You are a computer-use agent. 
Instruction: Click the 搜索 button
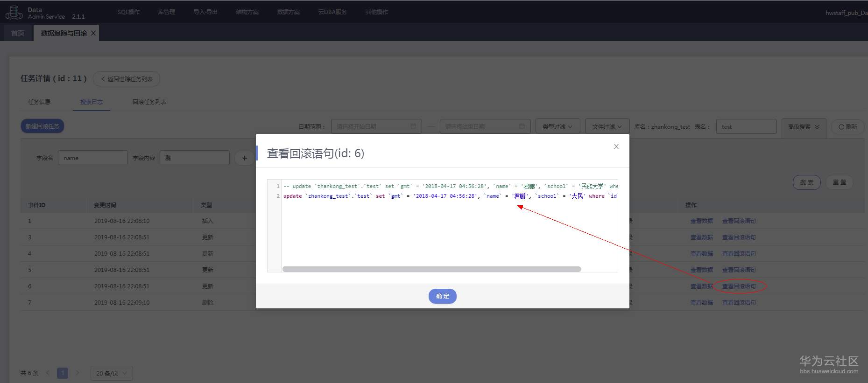pos(807,182)
